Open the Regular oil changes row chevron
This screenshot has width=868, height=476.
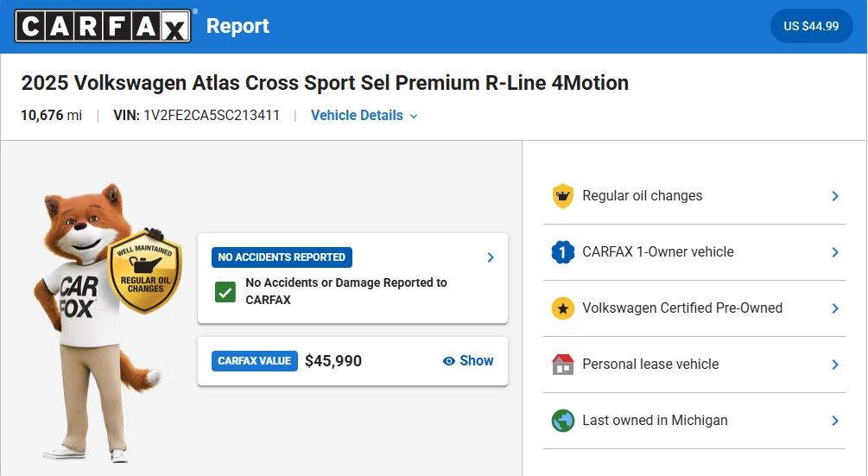pyautogui.click(x=835, y=196)
